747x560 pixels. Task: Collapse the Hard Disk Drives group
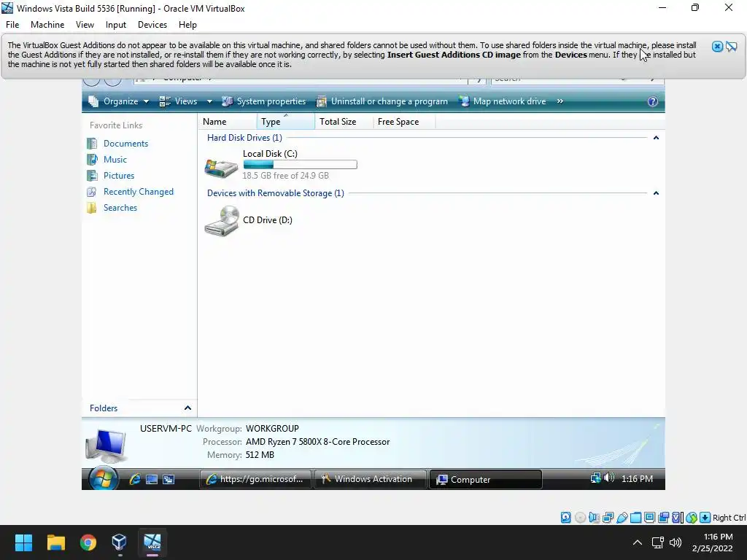click(656, 138)
